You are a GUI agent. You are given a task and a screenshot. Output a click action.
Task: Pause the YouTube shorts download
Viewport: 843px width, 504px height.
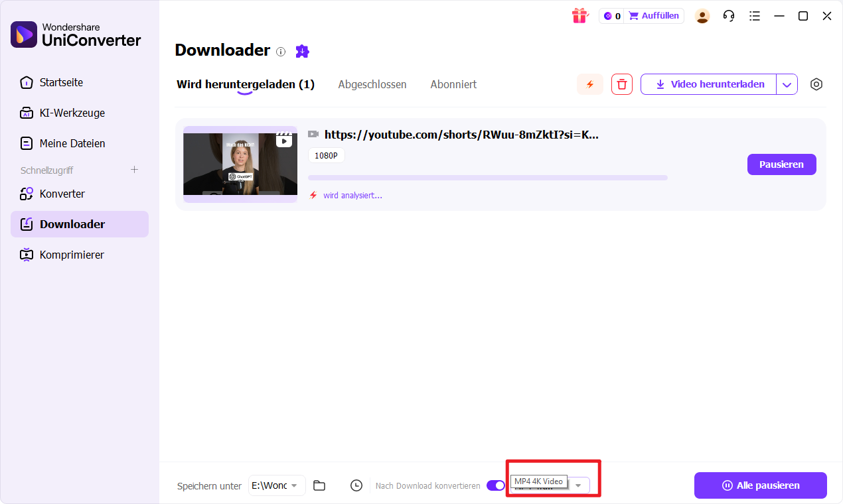(x=781, y=164)
